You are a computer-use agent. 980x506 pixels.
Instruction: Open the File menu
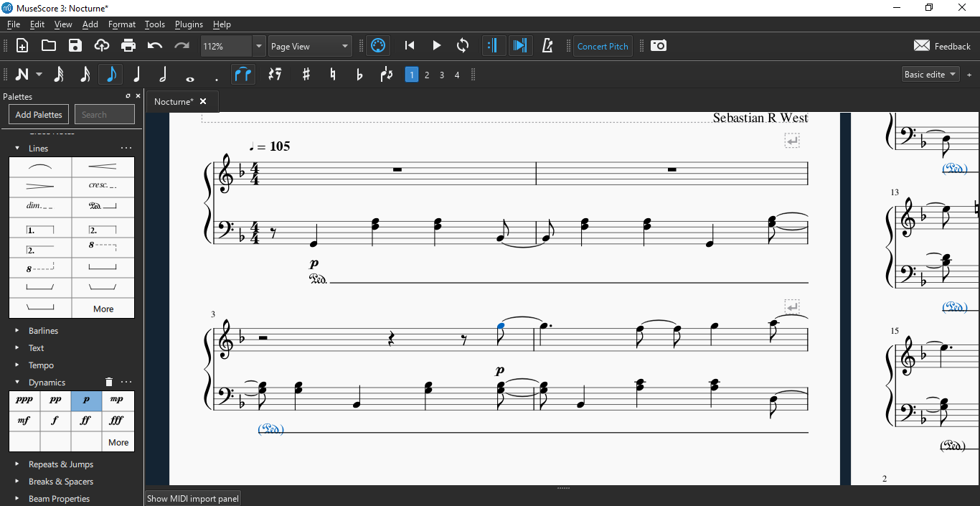click(14, 24)
